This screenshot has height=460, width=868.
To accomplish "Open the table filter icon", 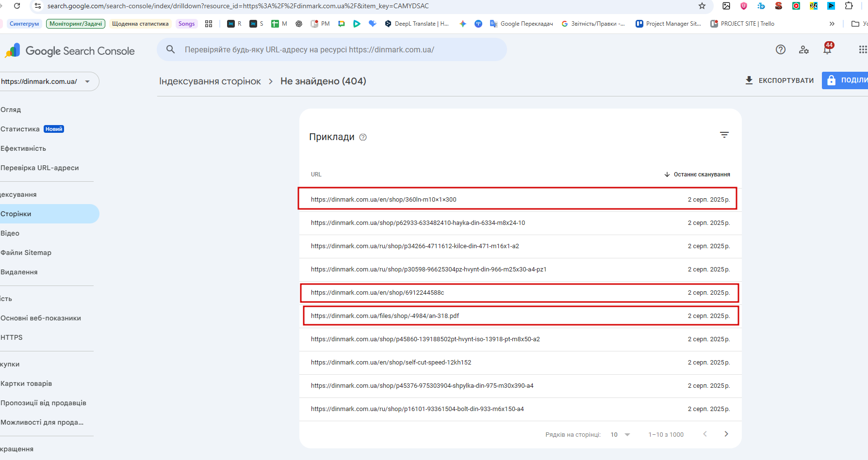I will [724, 135].
